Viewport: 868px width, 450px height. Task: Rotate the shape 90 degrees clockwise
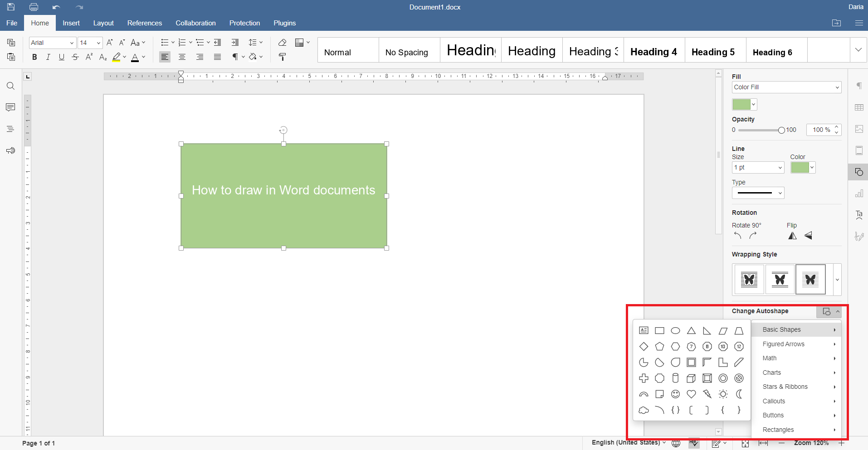(x=754, y=236)
